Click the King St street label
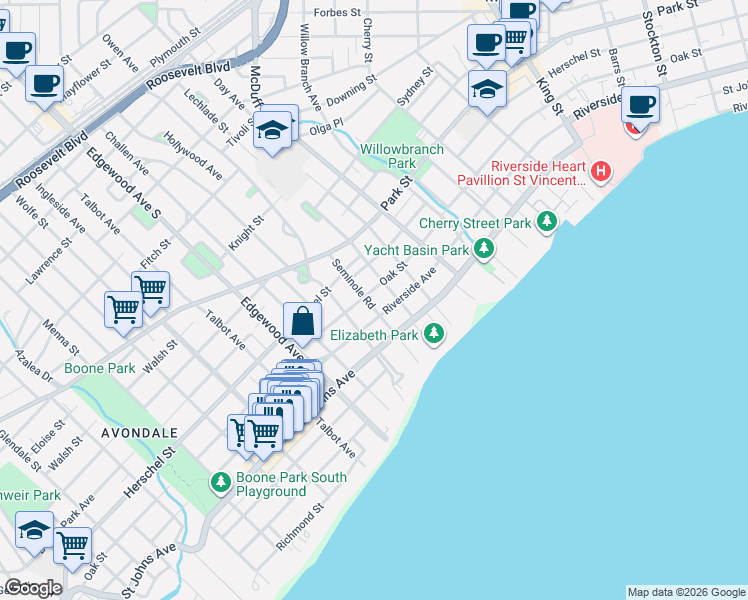This screenshot has height=600, width=748. [550, 96]
